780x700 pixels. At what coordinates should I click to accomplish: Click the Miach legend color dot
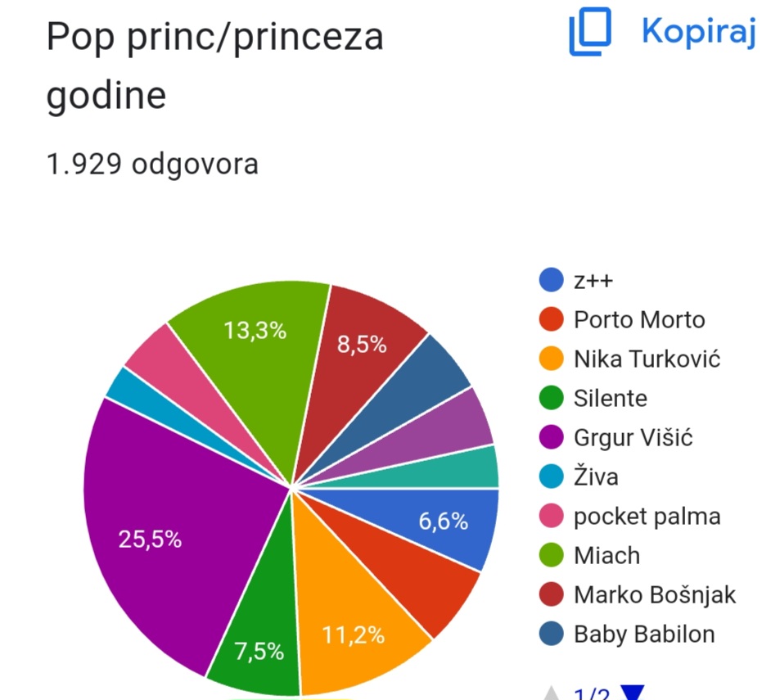click(x=552, y=555)
